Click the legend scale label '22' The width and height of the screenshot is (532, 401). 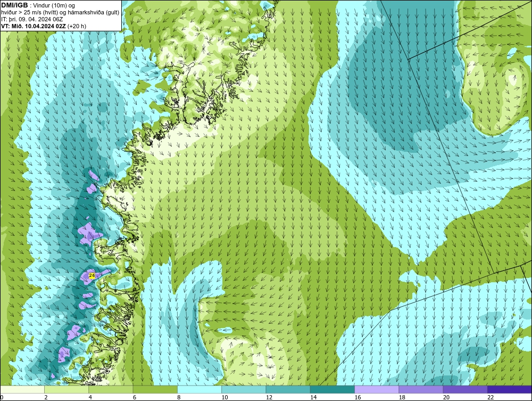tap(491, 398)
